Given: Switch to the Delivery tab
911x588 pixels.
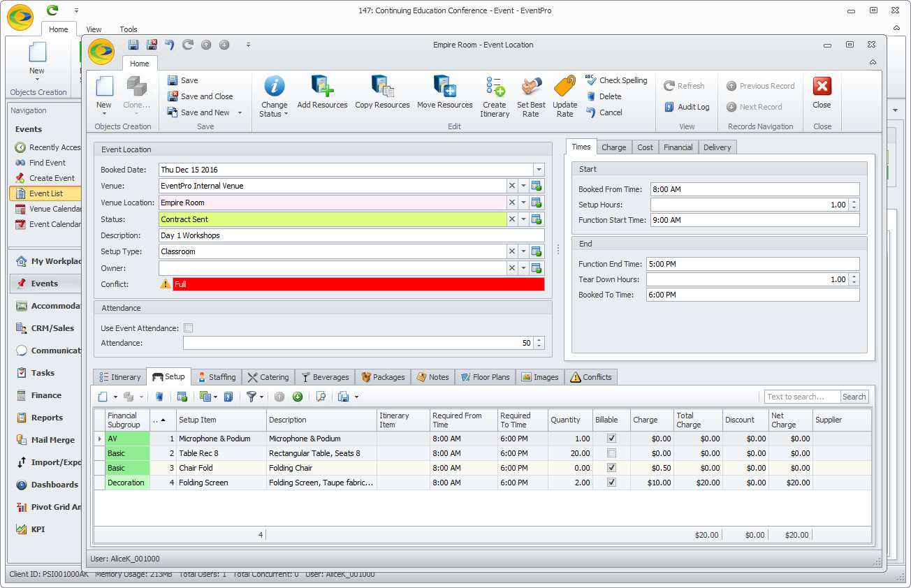Looking at the screenshot, I should point(717,147).
